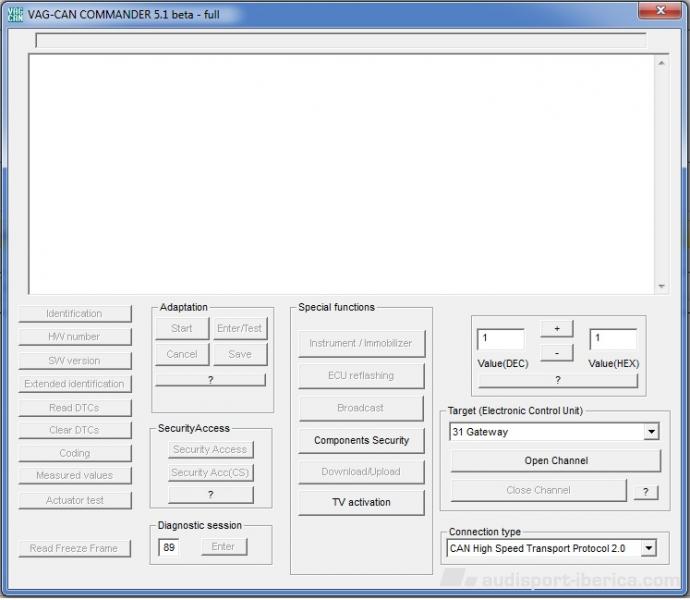Click Adaptation Cancel button
Viewport: 690px width, 600px height.
coord(182,354)
